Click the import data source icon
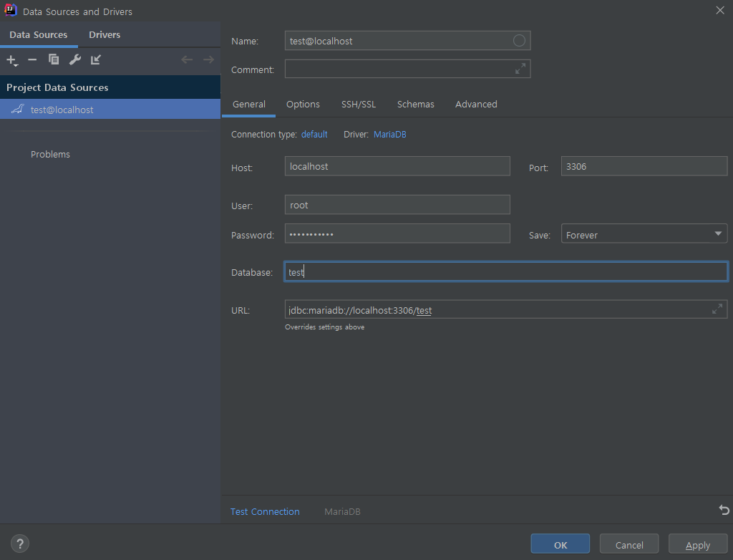The image size is (733, 560). (95, 60)
